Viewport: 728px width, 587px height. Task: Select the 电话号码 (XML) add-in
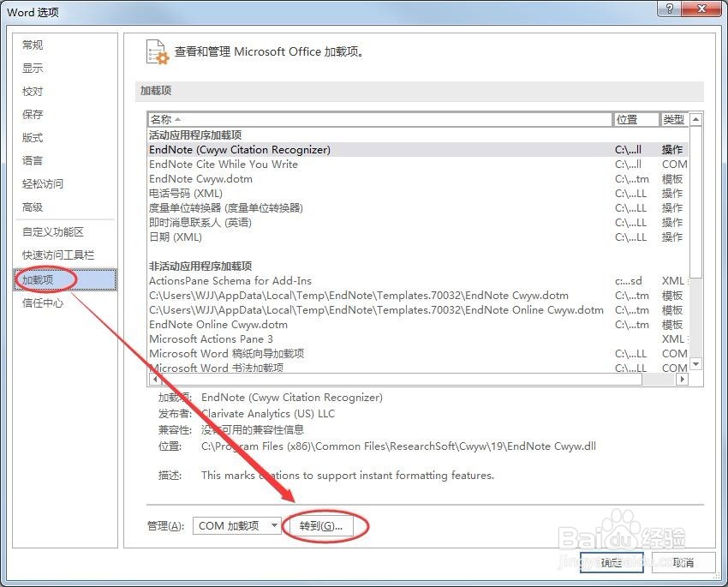coord(418,193)
